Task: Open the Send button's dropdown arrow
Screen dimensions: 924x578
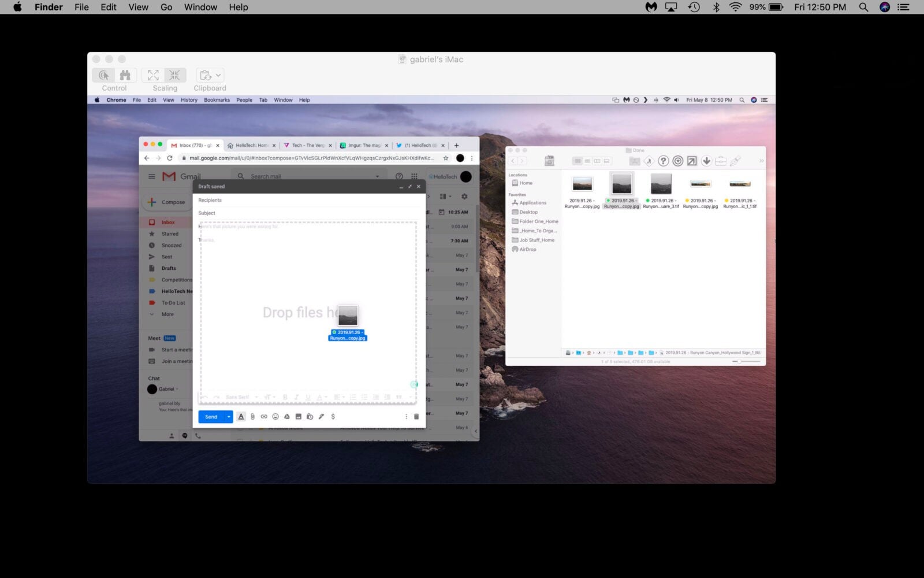Action: (x=229, y=416)
